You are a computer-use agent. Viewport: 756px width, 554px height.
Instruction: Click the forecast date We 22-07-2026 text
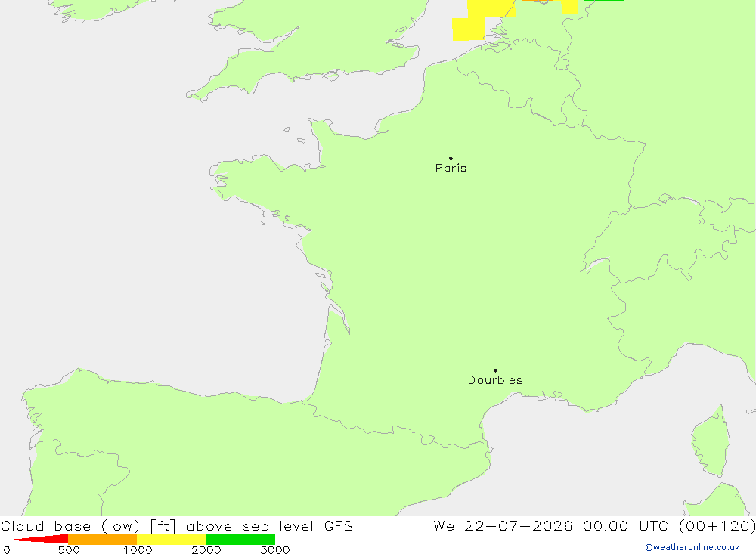click(x=503, y=526)
